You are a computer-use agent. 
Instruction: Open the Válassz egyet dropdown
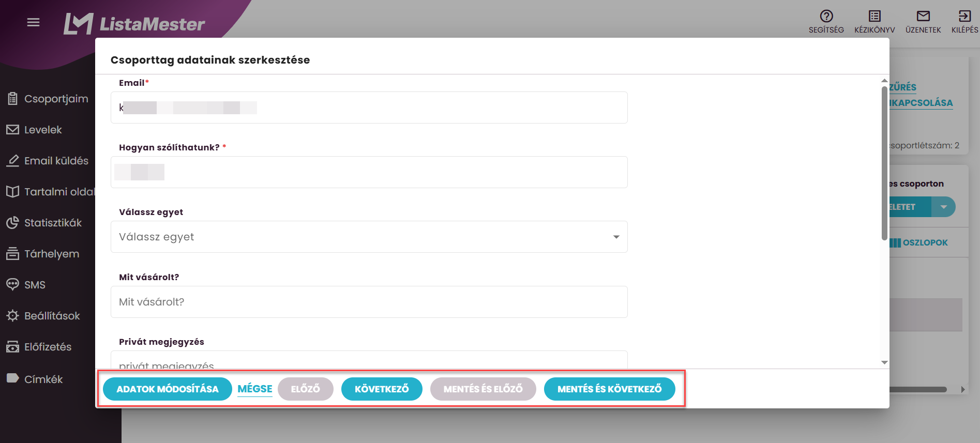(x=369, y=237)
